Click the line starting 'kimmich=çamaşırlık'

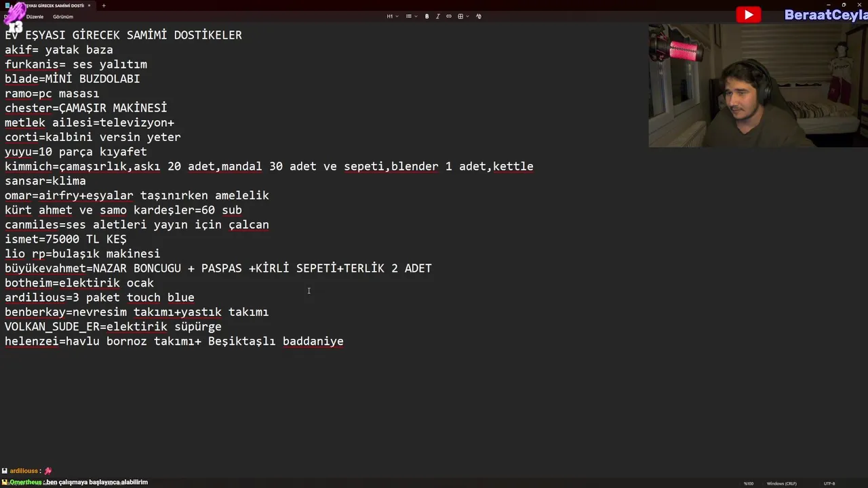coord(269,167)
